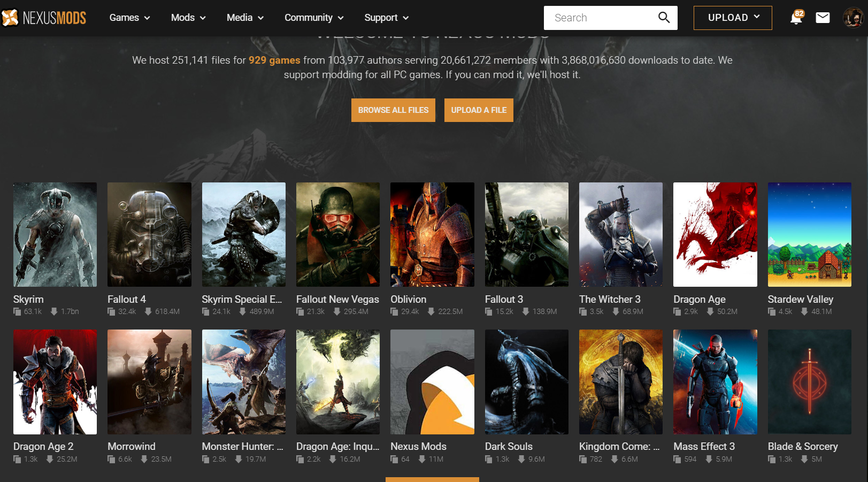Click the Fallout 4 618.4M downloads text

[x=167, y=311]
